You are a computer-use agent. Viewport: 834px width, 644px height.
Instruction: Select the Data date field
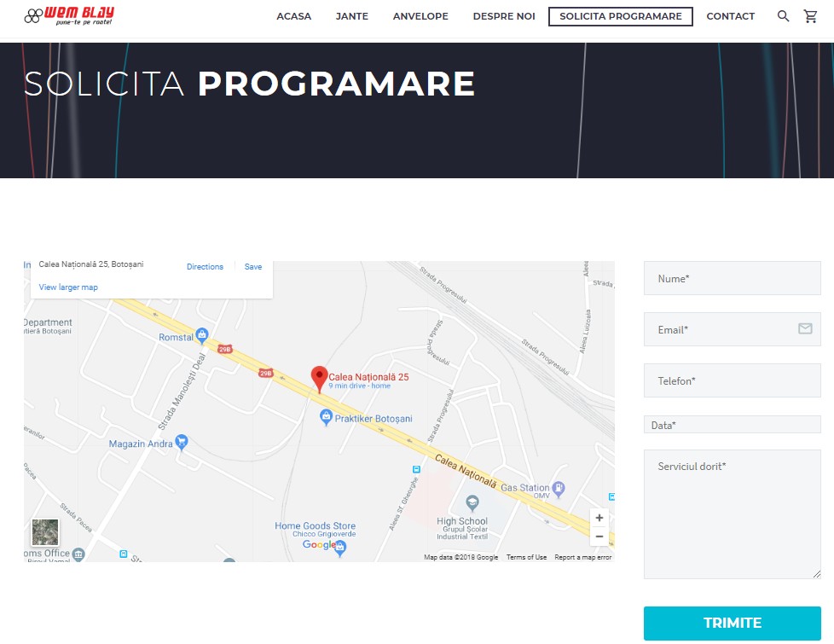(x=732, y=425)
